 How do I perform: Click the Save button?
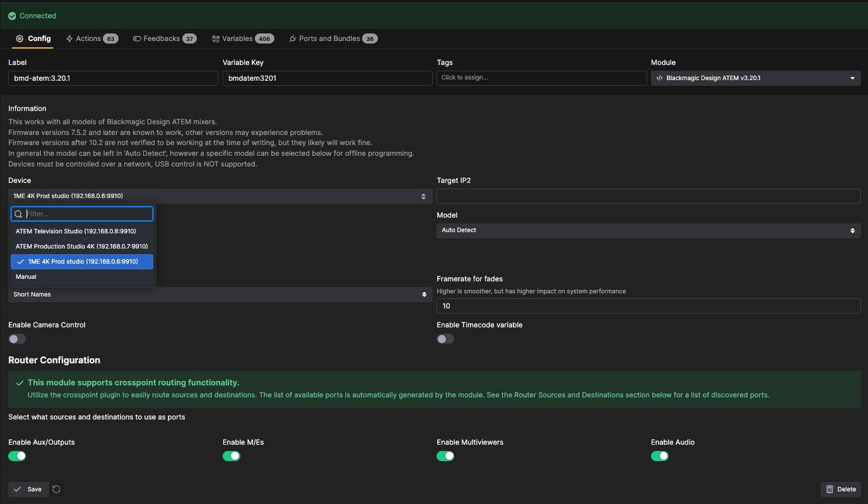[x=28, y=489]
